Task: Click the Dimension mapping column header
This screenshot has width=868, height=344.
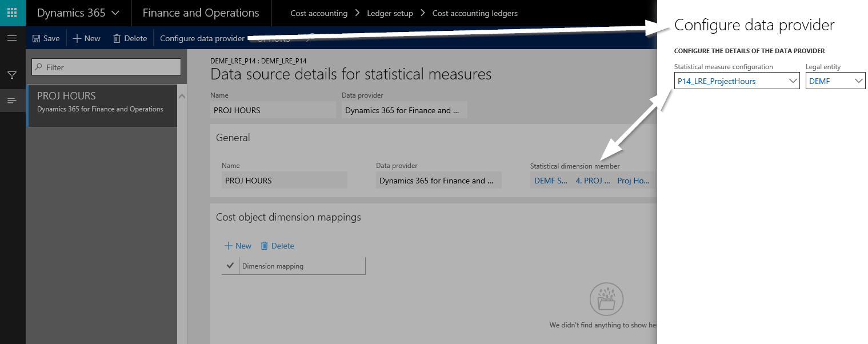Action: (x=273, y=266)
